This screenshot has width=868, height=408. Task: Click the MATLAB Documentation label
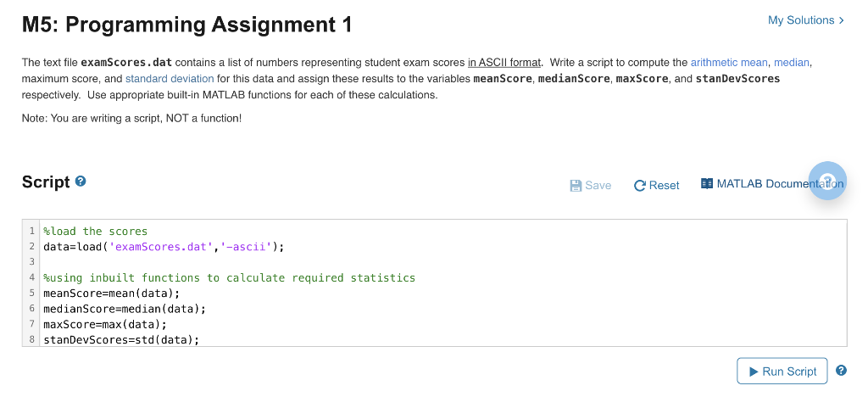(x=780, y=183)
